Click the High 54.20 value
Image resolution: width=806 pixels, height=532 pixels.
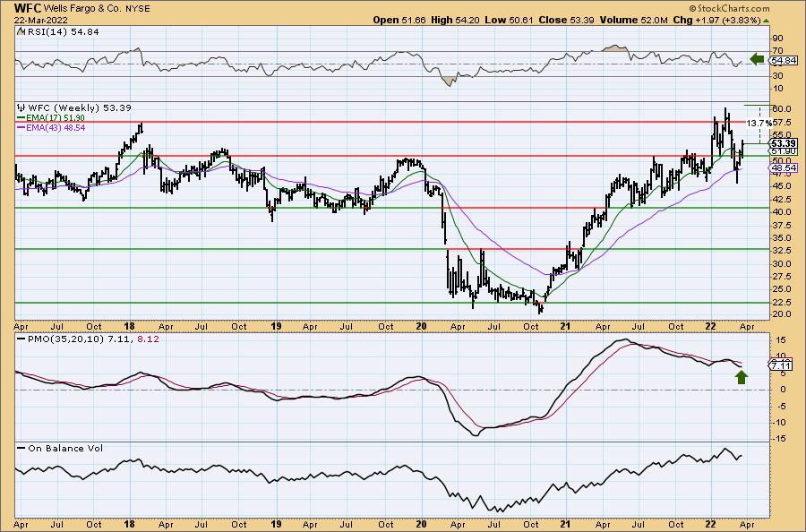pos(455,20)
